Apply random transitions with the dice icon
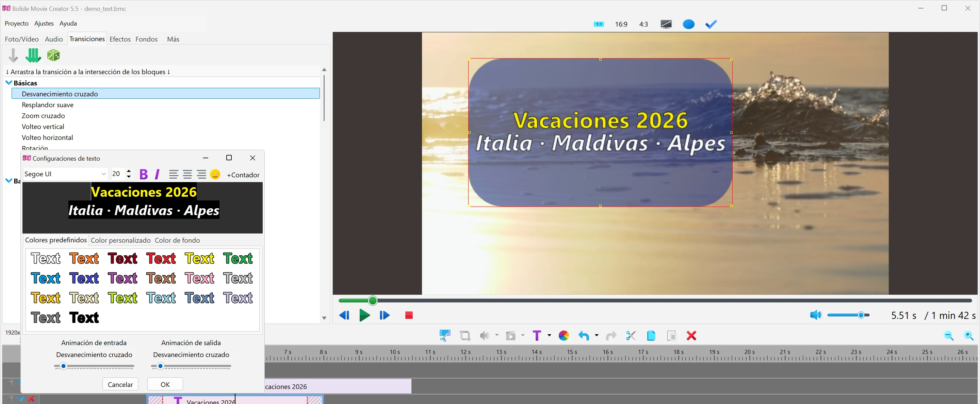Image resolution: width=980 pixels, height=404 pixels. 53,55
